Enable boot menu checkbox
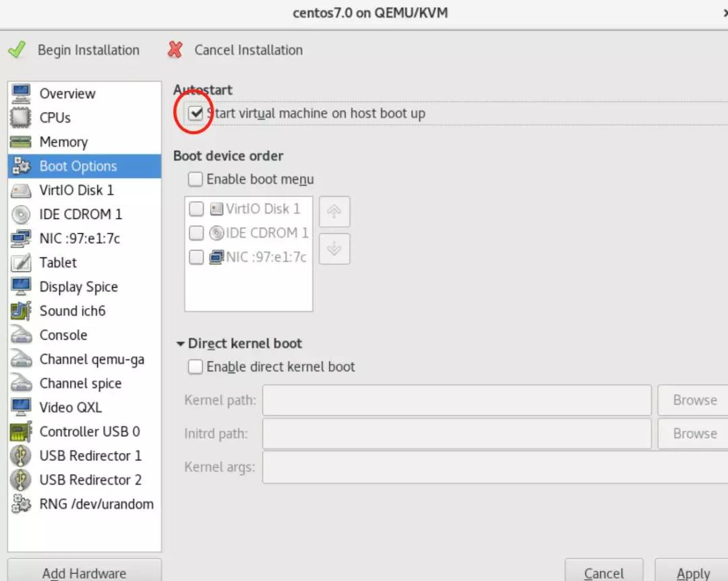 [195, 179]
